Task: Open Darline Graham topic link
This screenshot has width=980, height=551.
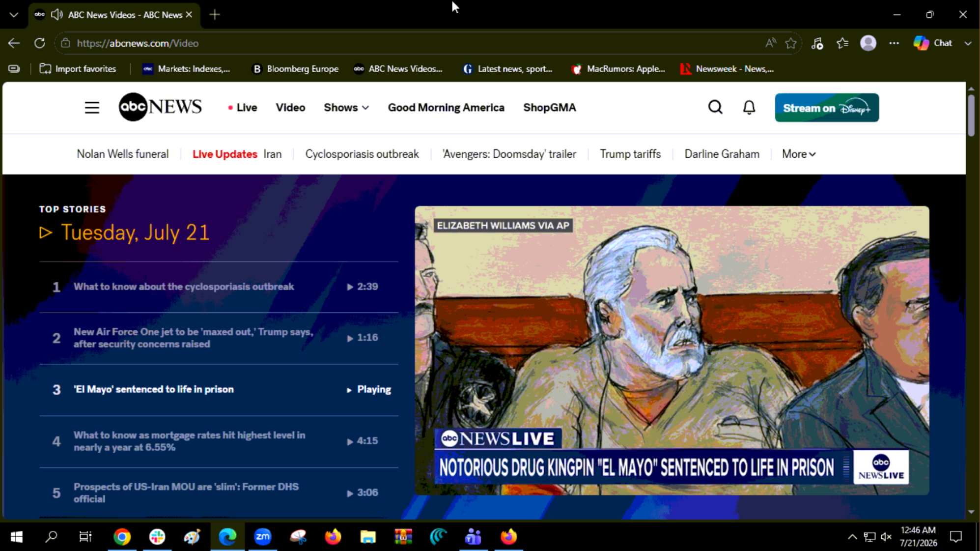Action: click(722, 154)
